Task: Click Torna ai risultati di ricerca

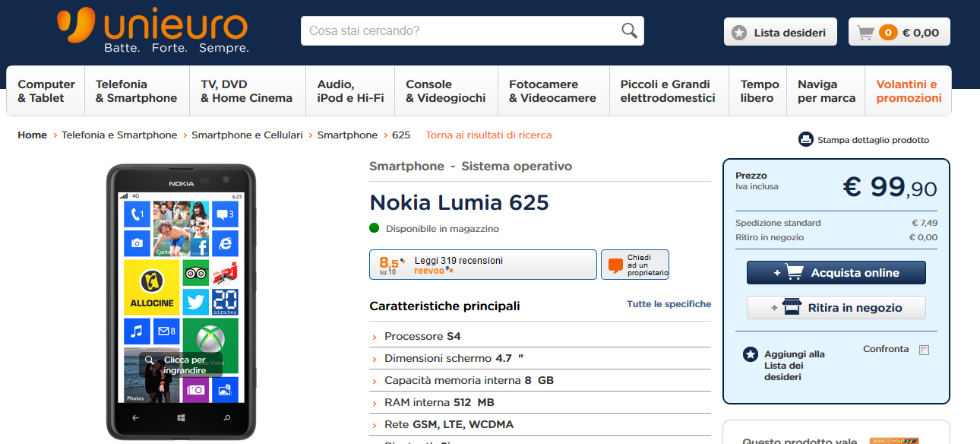Action: [x=488, y=135]
